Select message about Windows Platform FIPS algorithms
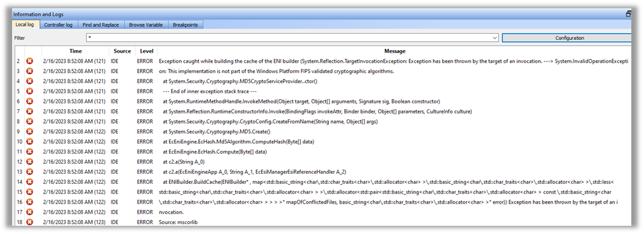Screen dimensions: 644x234 point(276,71)
